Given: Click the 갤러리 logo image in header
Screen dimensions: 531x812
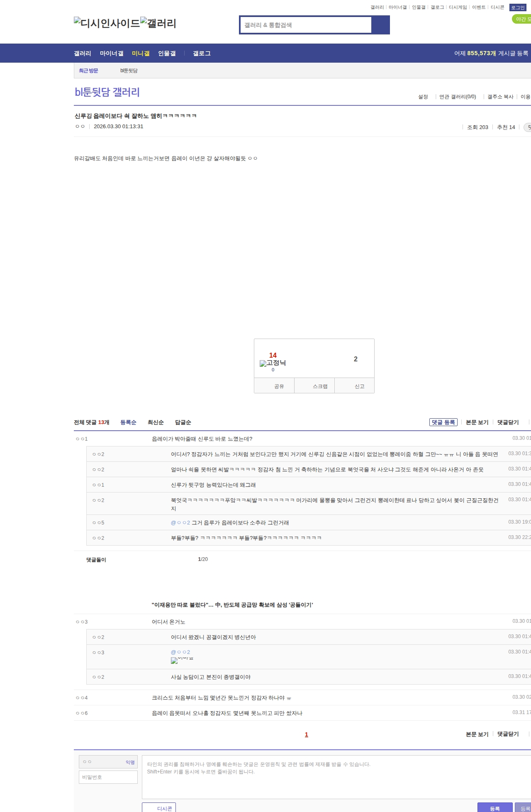Looking at the screenshot, I should pyautogui.click(x=158, y=23).
